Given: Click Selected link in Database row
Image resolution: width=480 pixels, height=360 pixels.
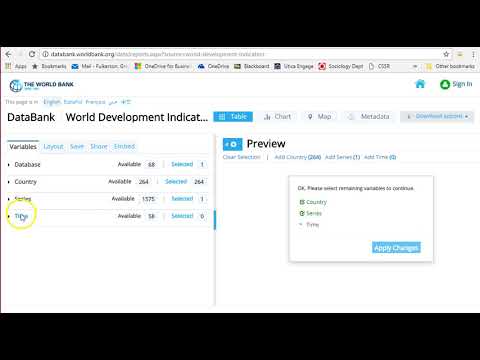Looking at the screenshot, I should click(182, 164).
